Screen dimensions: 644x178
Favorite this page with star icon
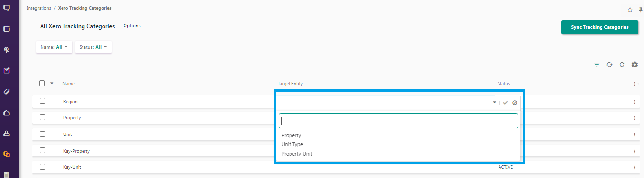coord(630,9)
